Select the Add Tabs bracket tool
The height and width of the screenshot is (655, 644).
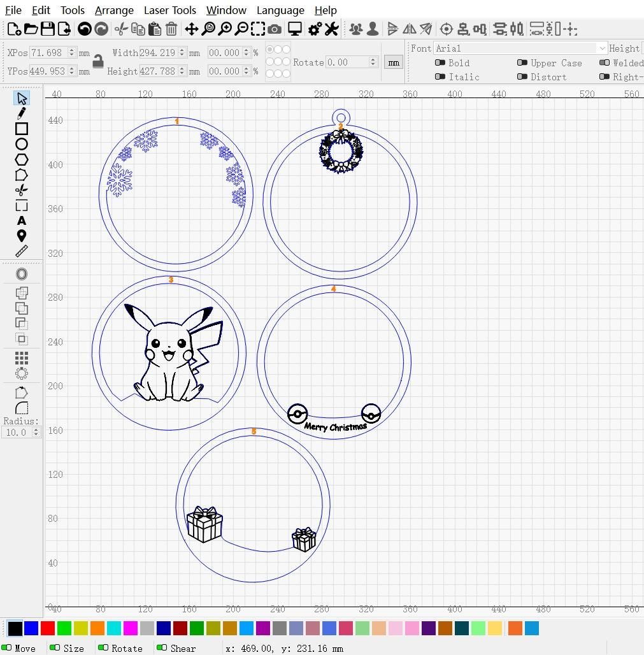tap(22, 206)
